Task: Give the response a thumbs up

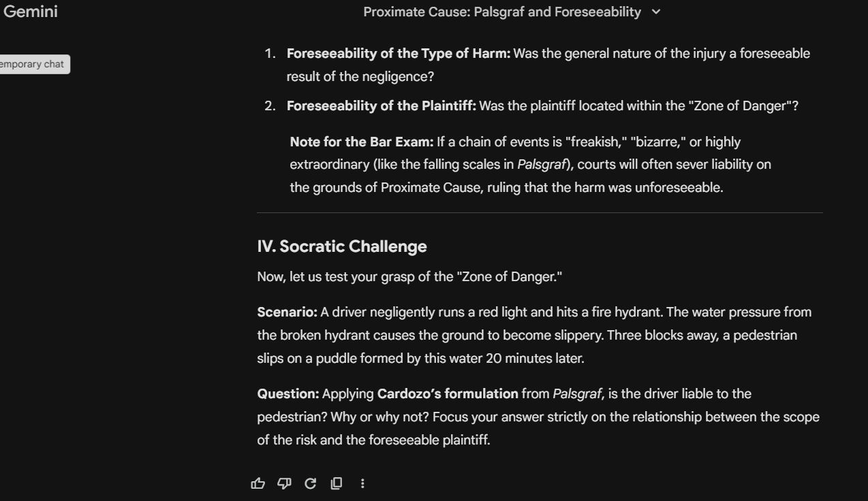Action: [x=258, y=483]
